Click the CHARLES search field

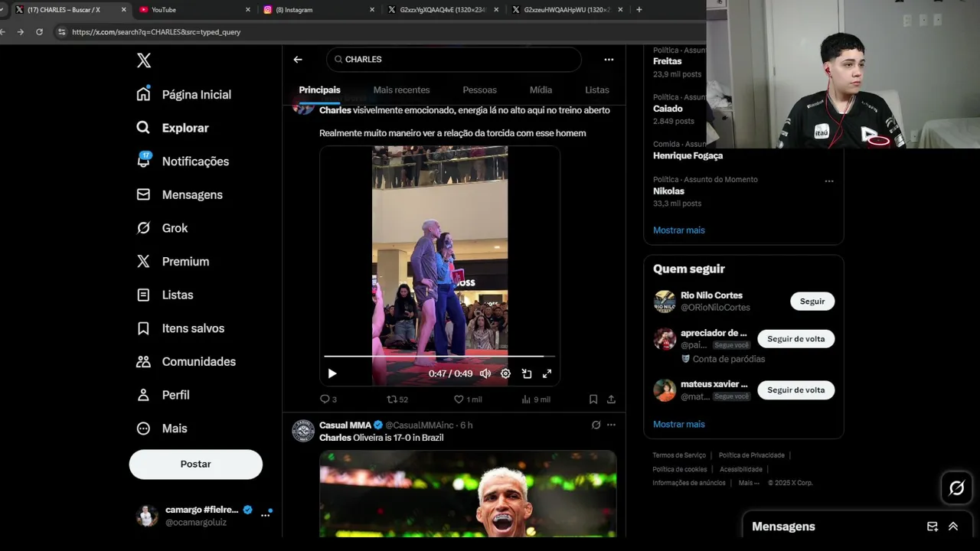454,59
